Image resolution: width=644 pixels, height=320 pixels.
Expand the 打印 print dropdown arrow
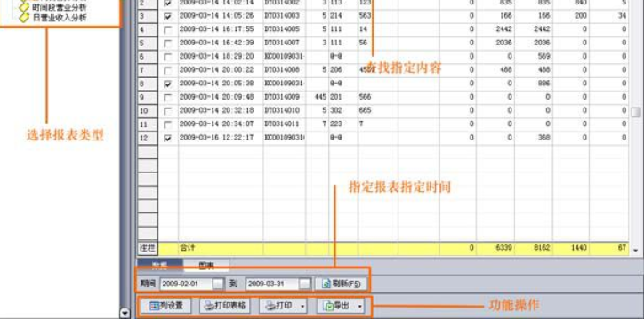[x=302, y=306]
